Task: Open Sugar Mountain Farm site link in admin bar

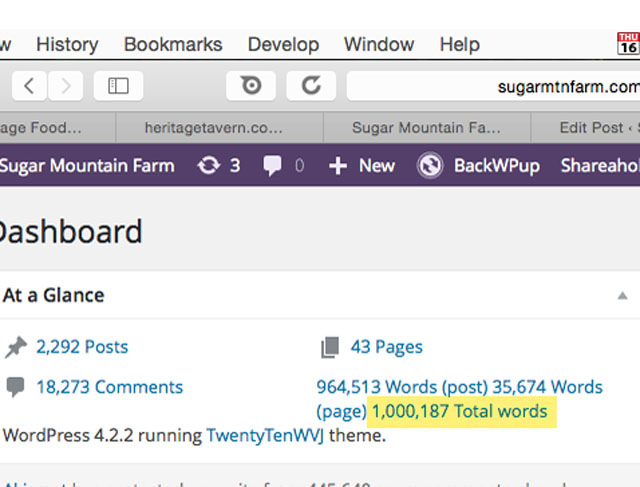Action: pos(87,166)
